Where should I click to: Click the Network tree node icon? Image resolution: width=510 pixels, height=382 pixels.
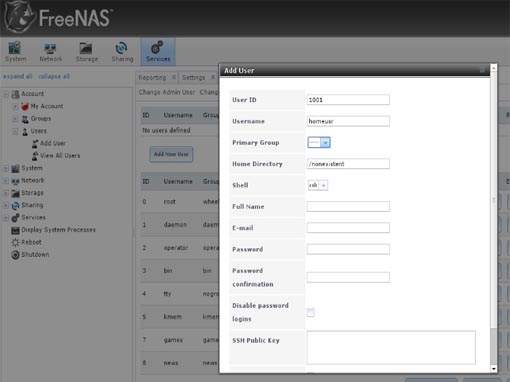pyautogui.click(x=15, y=181)
